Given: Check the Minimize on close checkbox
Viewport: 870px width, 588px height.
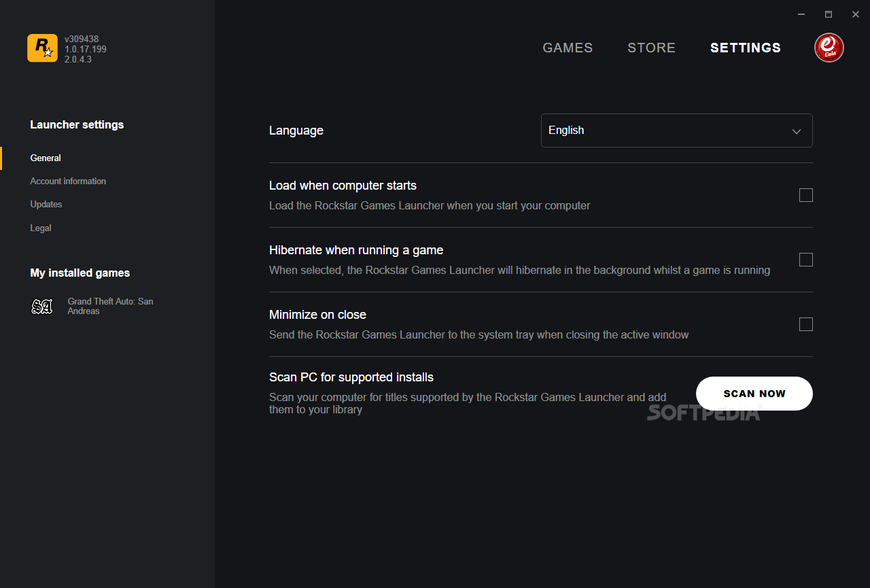Looking at the screenshot, I should (806, 324).
